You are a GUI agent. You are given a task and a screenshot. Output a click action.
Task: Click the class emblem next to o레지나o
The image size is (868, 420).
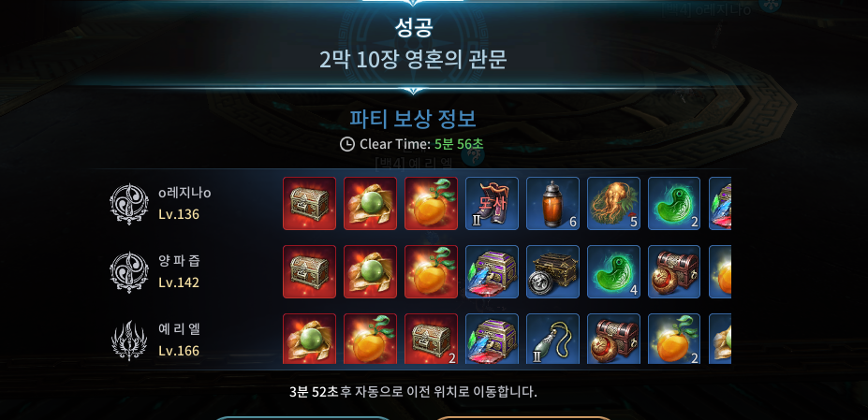[129, 204]
